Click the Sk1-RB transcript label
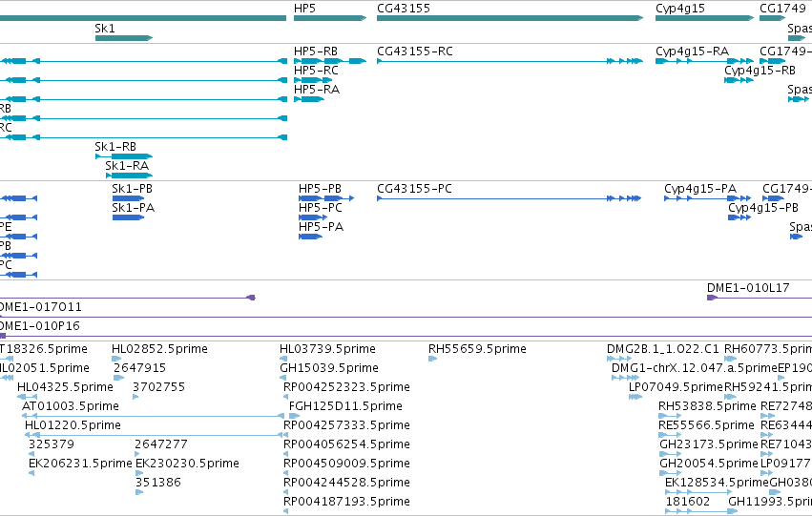This screenshot has width=812, height=516. click(115, 147)
